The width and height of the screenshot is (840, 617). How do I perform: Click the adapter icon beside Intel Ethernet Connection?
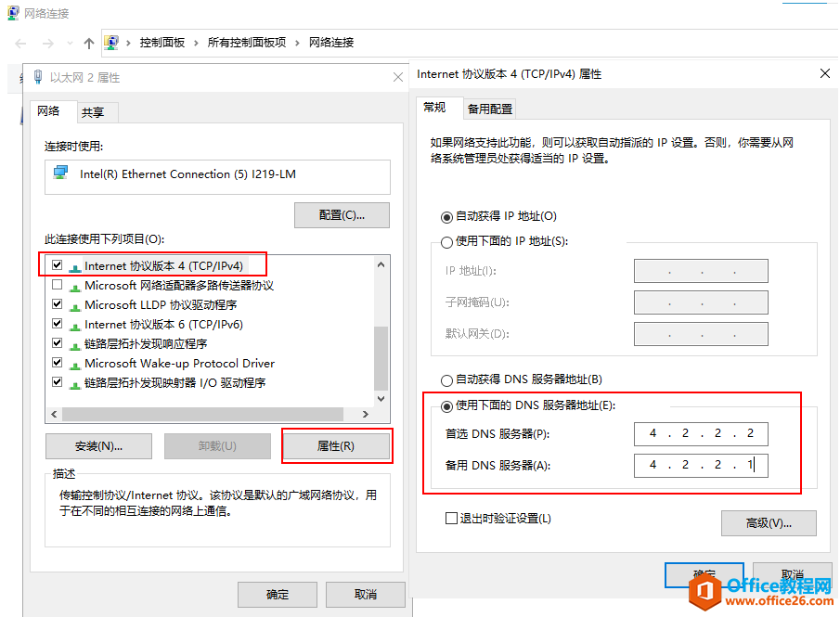(x=58, y=171)
